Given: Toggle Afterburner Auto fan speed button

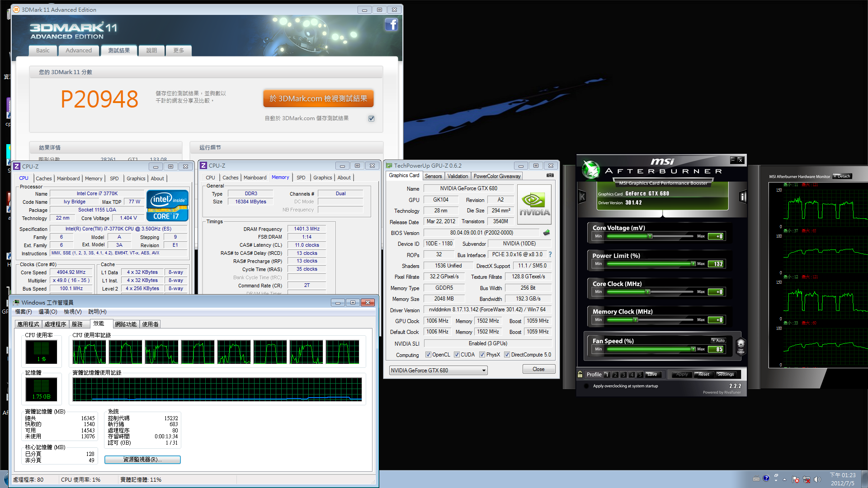Looking at the screenshot, I should 718,340.
